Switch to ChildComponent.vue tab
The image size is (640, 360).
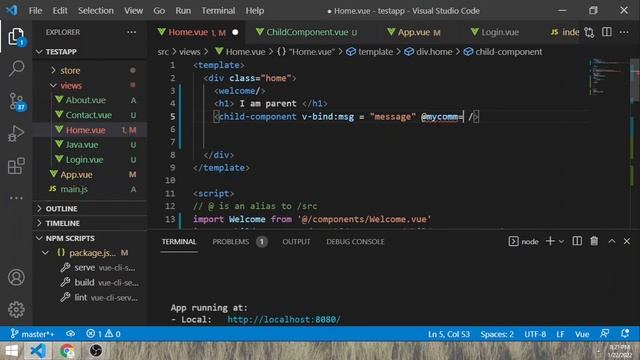click(x=306, y=32)
